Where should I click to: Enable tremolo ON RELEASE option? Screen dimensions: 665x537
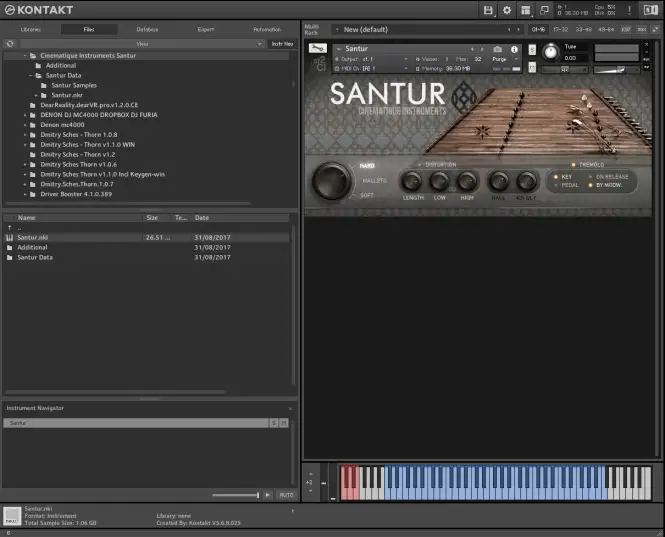coord(590,177)
